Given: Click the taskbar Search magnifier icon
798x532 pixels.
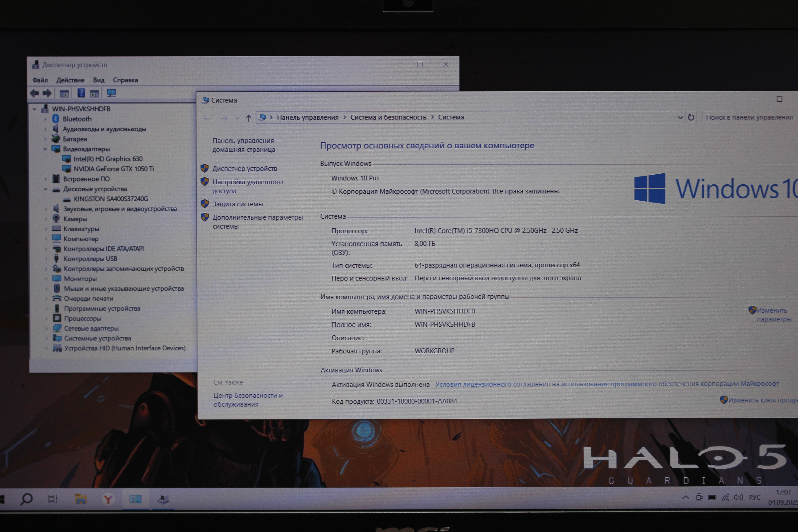Looking at the screenshot, I should point(26,499).
